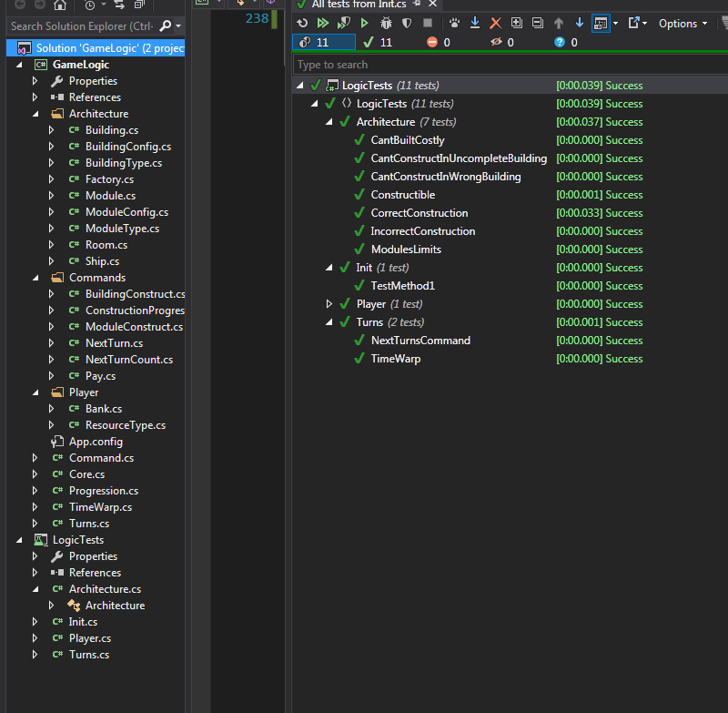Run all tests with the double-arrow icon
This screenshot has width=728, height=713.
322,23
